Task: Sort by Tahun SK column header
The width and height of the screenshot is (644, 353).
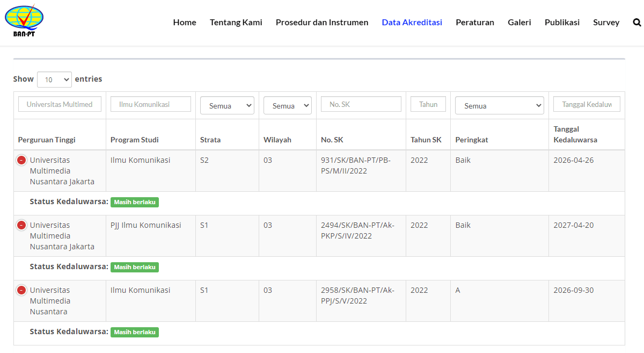Action: click(426, 140)
